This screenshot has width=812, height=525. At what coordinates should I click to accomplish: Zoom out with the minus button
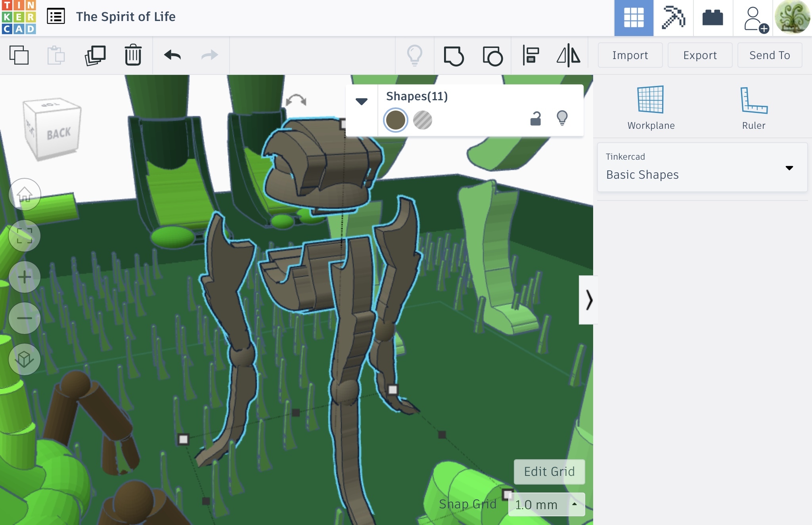[25, 318]
